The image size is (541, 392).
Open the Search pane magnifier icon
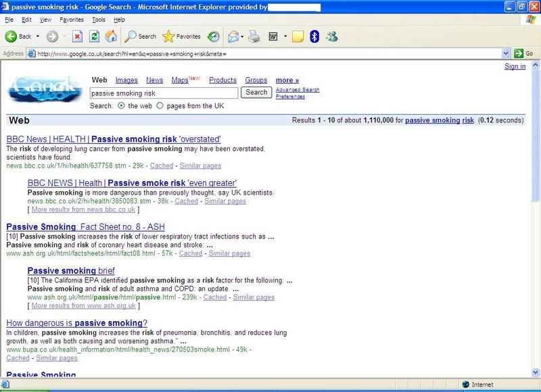pyautogui.click(x=130, y=36)
